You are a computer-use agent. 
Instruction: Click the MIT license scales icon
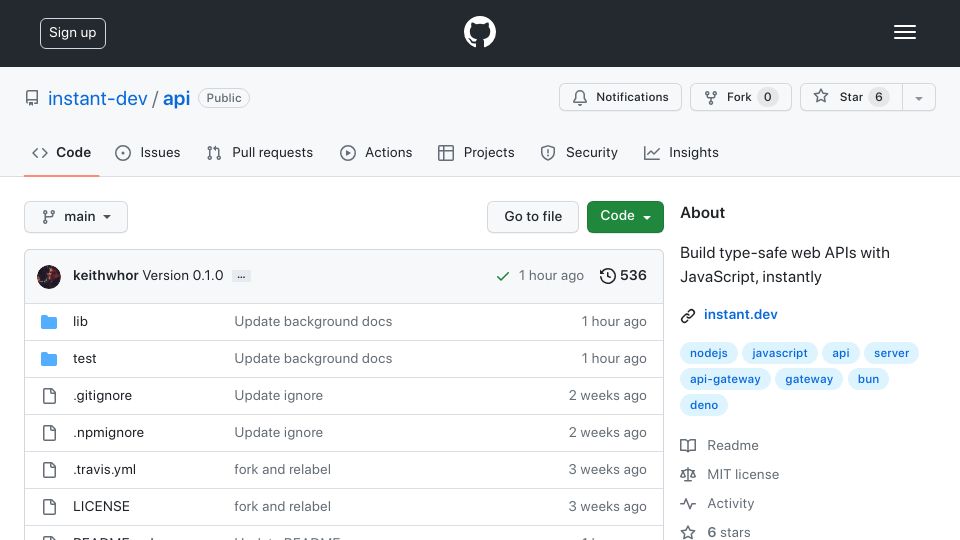[688, 474]
